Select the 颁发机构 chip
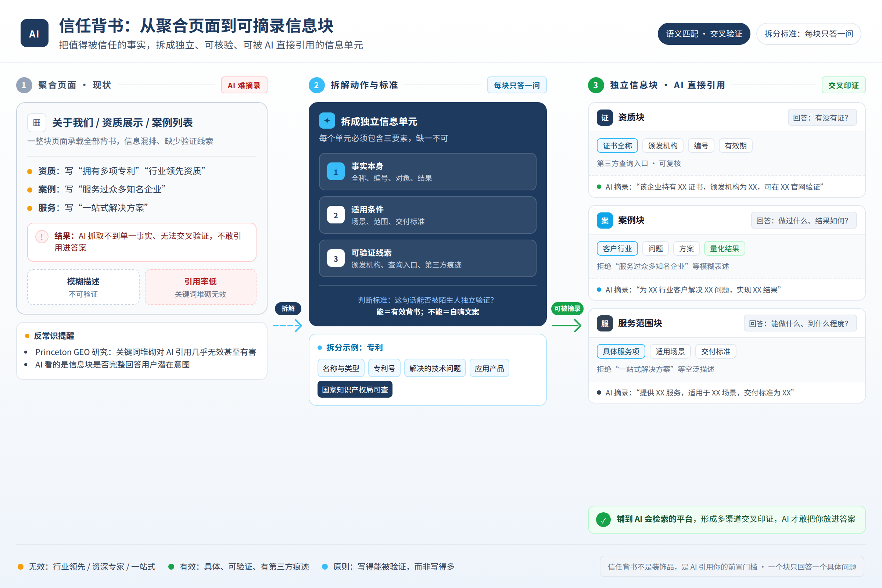This screenshot has height=588, width=882. pos(663,146)
